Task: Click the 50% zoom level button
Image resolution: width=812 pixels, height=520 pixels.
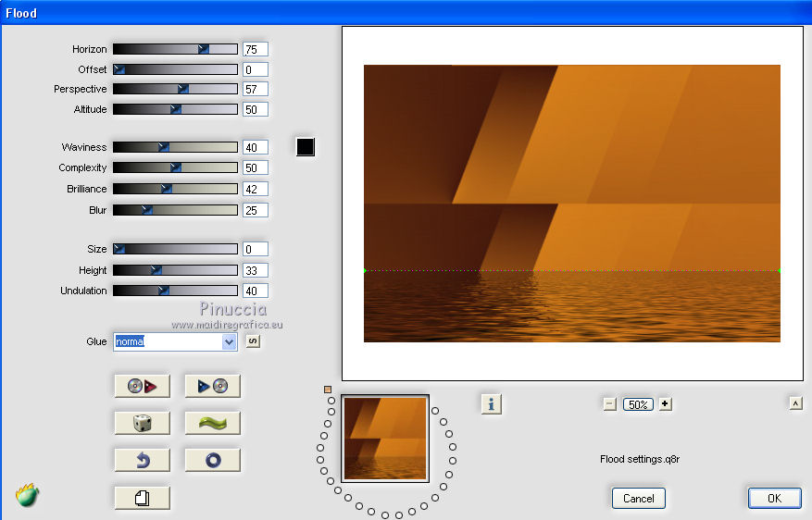Action: (638, 404)
